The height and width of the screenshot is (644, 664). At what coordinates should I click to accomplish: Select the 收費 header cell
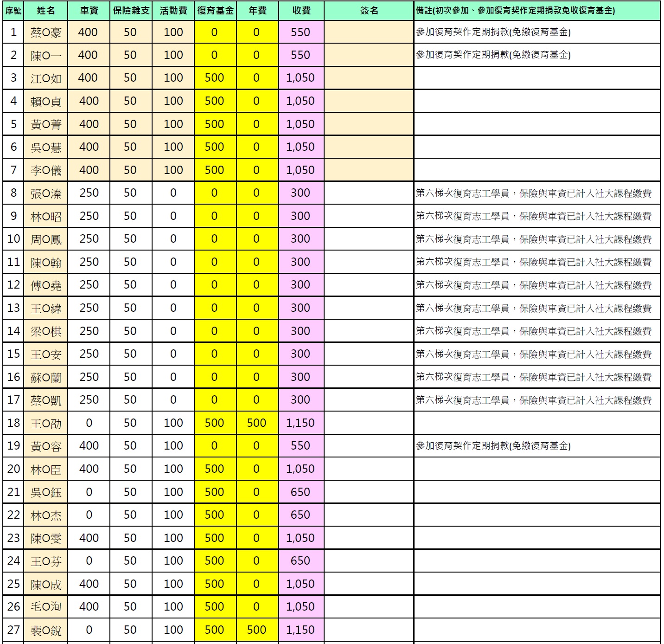(x=301, y=11)
